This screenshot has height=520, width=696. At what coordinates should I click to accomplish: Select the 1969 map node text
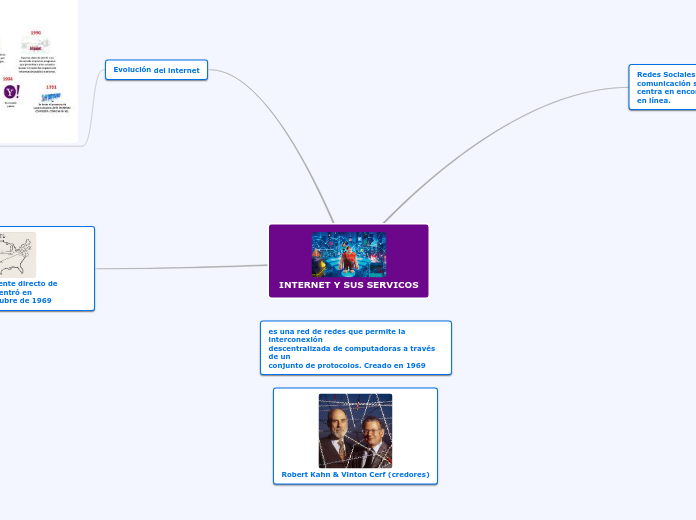[28, 292]
